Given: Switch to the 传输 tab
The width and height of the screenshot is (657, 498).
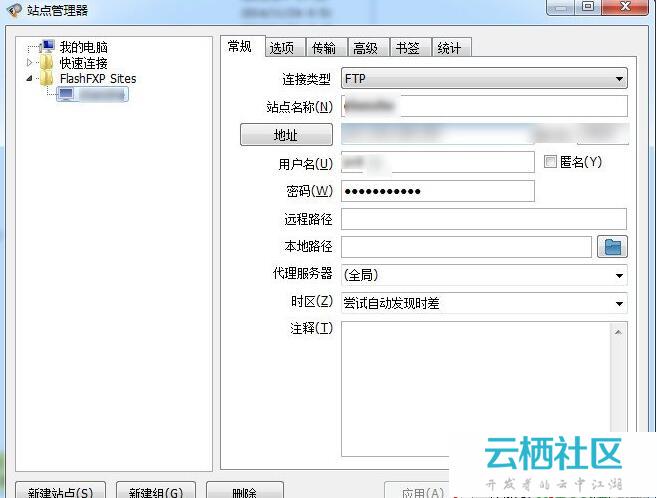Looking at the screenshot, I should 326,47.
